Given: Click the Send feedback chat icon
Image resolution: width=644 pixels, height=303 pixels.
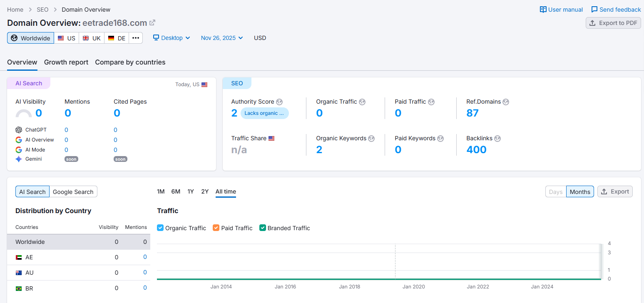Looking at the screenshot, I should pos(594,10).
